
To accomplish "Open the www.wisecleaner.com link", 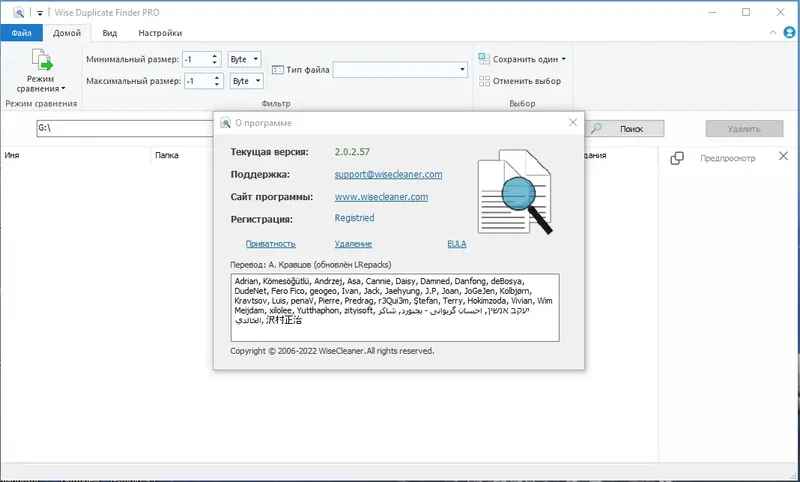I will pos(381,197).
